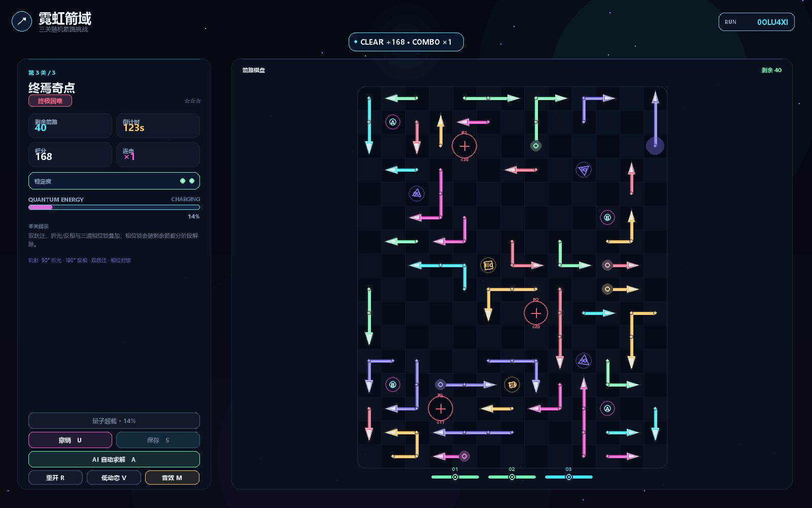Click the arrow logo beside the 霓虹箭域 title
Viewport: 812px width, 508px height.
click(x=22, y=21)
